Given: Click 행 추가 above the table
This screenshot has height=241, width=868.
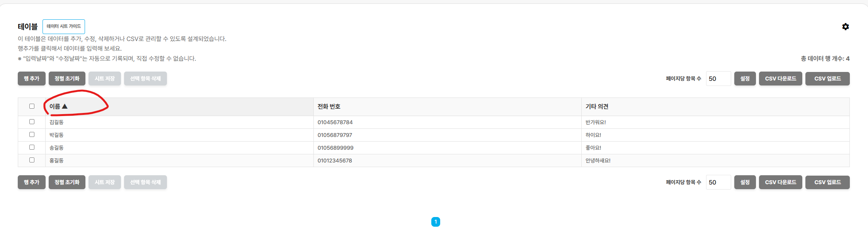Looking at the screenshot, I should [x=32, y=79].
